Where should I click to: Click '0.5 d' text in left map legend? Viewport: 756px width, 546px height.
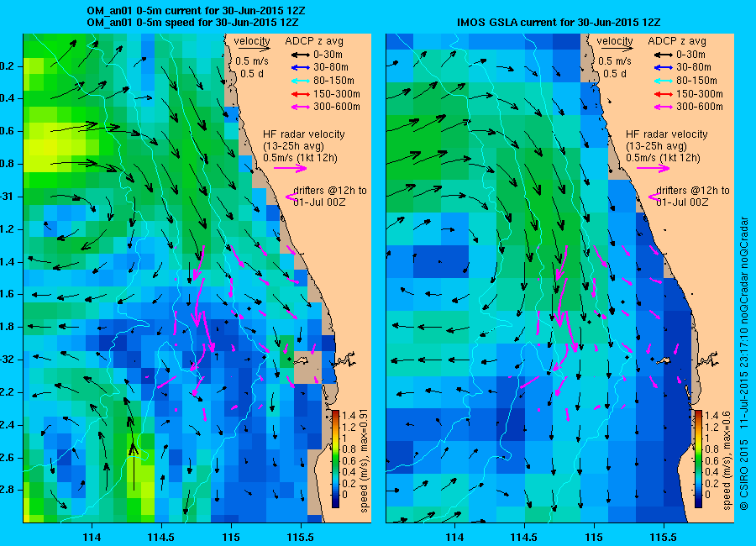click(252, 74)
